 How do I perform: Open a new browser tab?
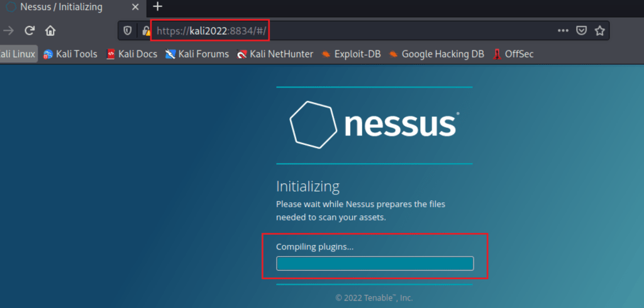(x=157, y=6)
